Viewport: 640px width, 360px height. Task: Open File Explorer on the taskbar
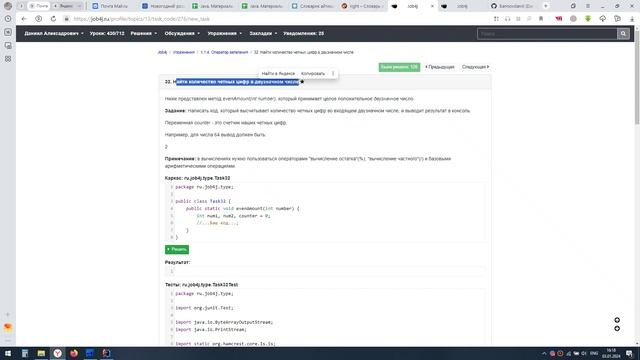coord(41,353)
